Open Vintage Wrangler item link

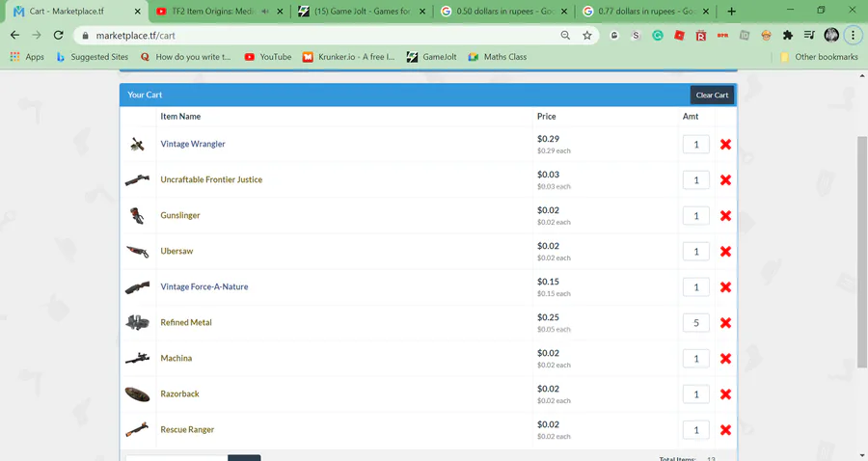coord(193,144)
